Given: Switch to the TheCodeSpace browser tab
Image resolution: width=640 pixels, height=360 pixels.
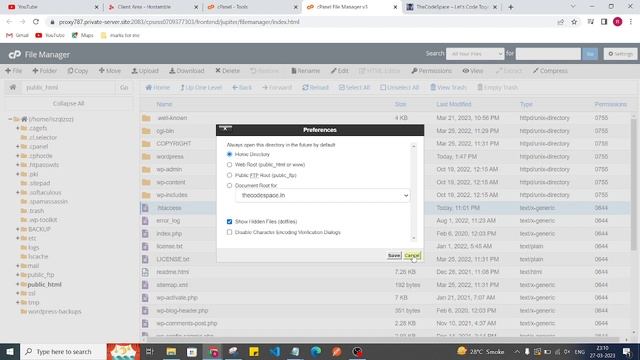Looking at the screenshot, I should [453, 7].
